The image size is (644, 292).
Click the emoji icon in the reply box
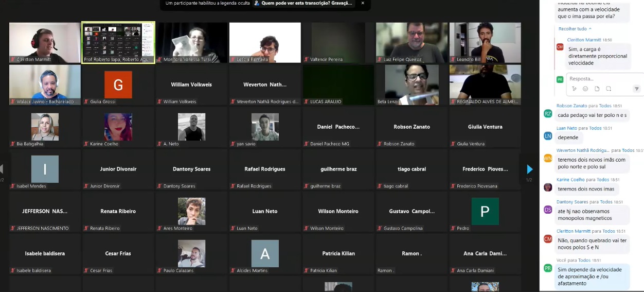[x=585, y=89]
